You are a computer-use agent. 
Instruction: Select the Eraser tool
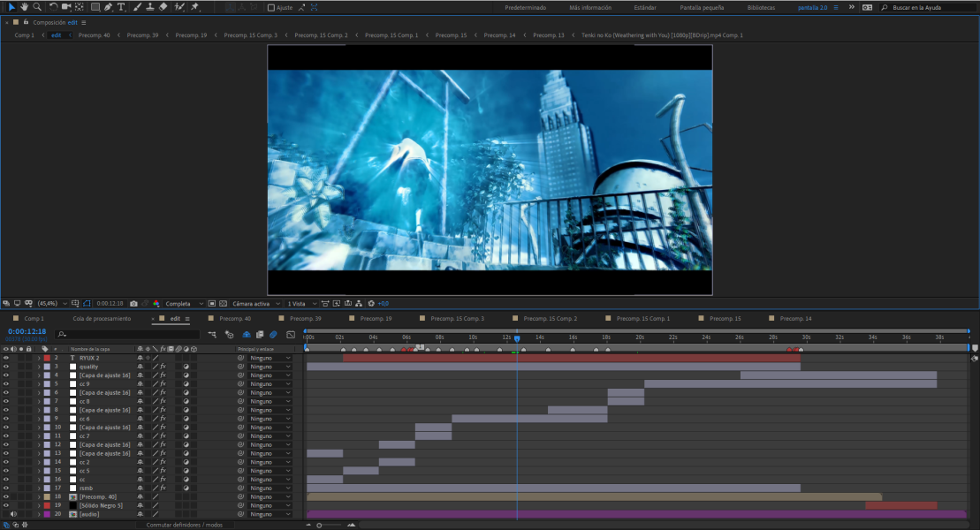(163, 7)
